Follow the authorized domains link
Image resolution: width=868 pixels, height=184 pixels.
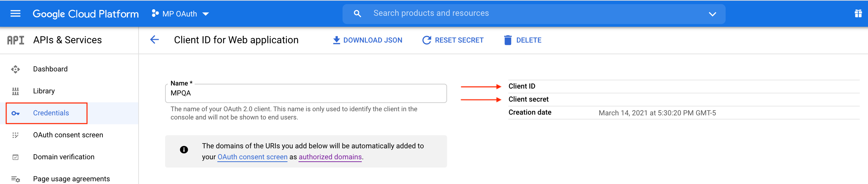[x=330, y=157]
